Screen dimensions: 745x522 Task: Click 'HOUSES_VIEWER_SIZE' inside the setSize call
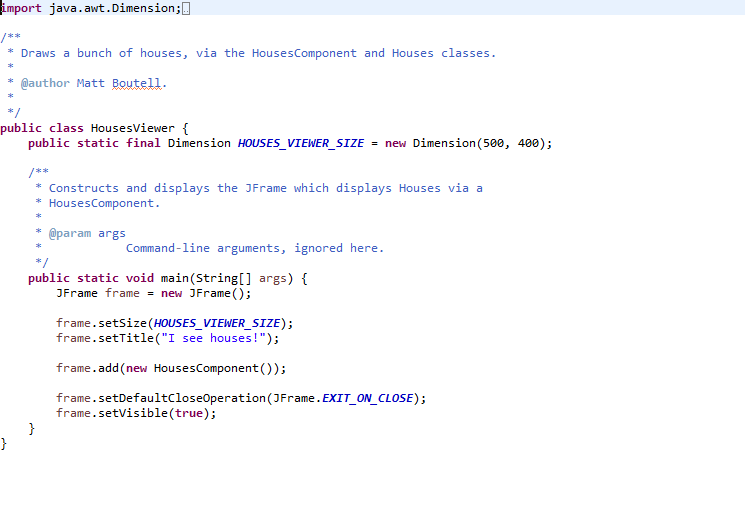tap(217, 323)
